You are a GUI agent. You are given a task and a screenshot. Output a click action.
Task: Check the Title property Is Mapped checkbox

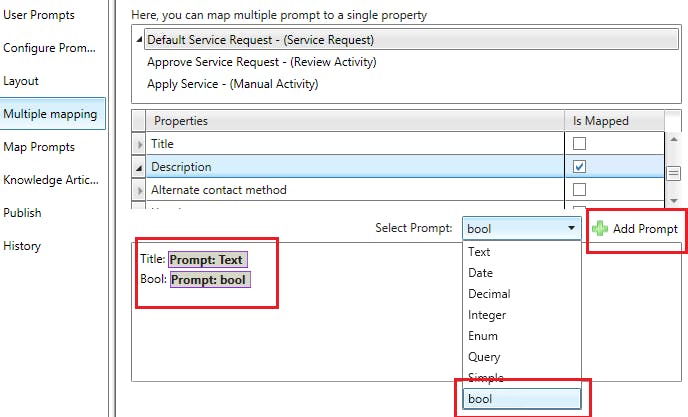click(x=579, y=144)
